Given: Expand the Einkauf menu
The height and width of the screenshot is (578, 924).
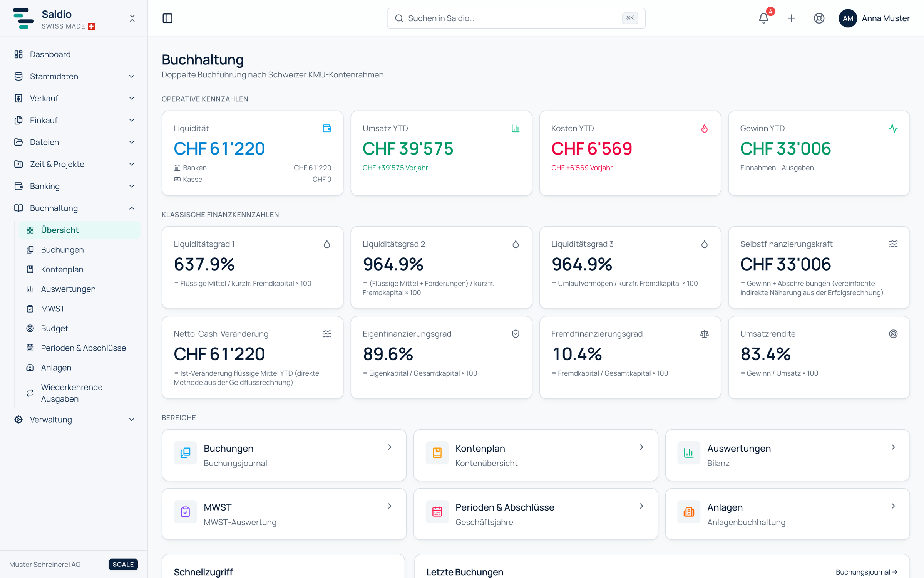Looking at the screenshot, I should (x=74, y=120).
